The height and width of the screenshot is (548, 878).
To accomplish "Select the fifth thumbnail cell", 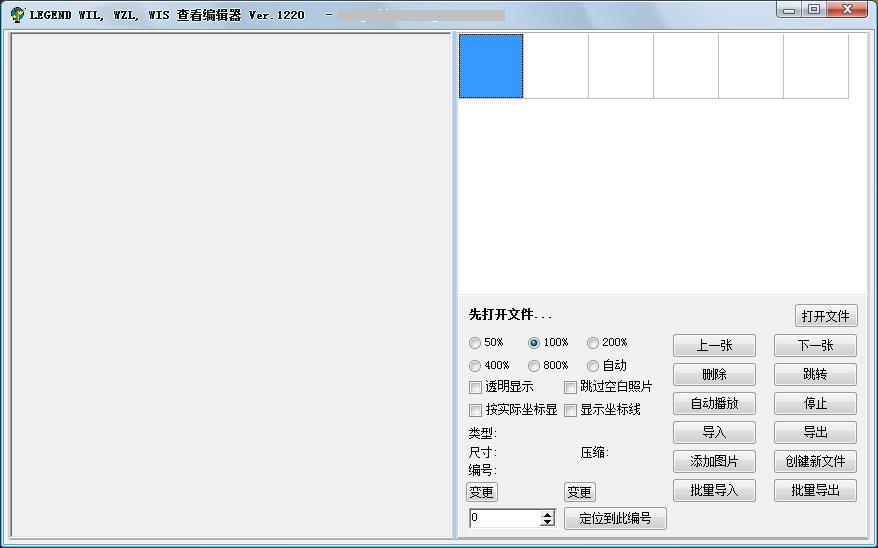I will pos(751,66).
